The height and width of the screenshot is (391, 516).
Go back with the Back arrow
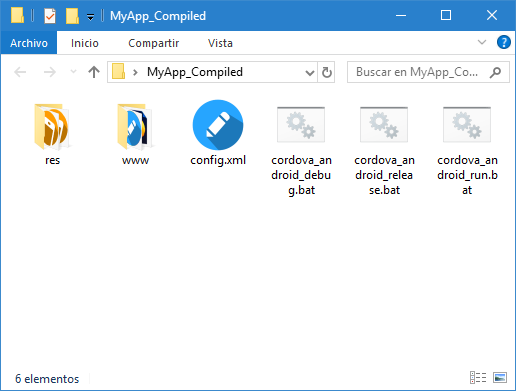click(20, 72)
